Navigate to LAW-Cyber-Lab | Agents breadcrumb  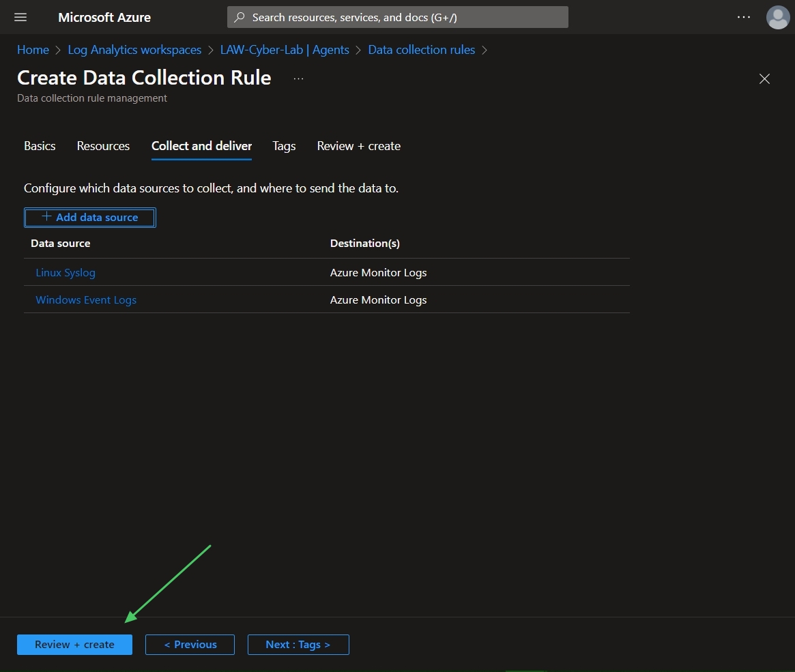(x=285, y=50)
